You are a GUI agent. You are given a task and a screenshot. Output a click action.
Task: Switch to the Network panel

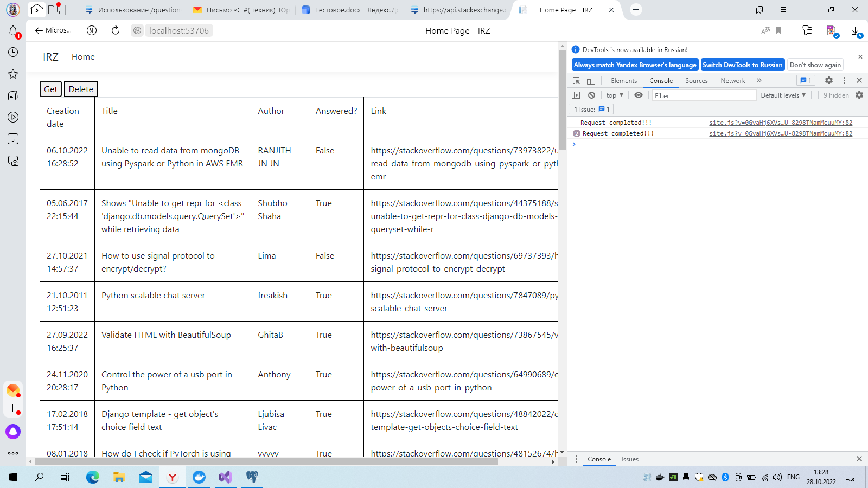pos(733,80)
